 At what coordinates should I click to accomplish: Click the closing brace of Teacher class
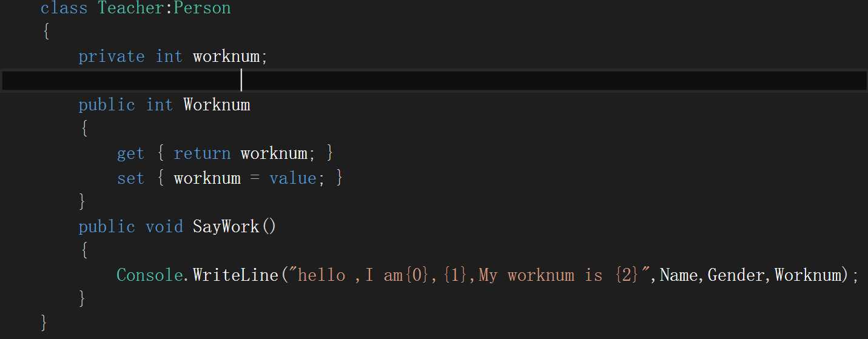coord(44,323)
